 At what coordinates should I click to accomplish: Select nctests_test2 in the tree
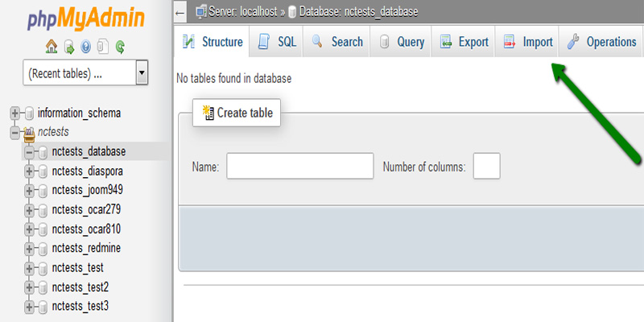(80, 287)
